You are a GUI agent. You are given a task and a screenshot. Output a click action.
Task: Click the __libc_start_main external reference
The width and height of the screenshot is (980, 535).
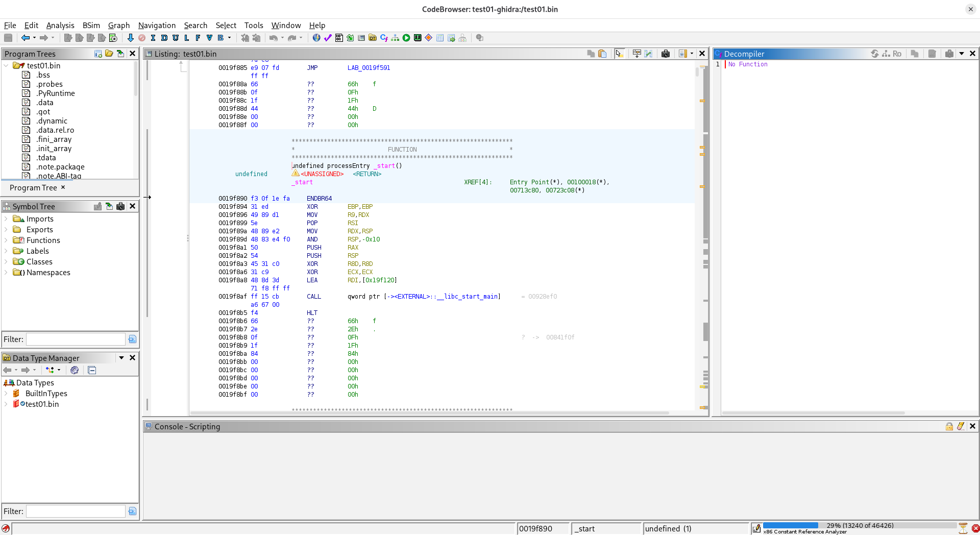click(x=472, y=297)
